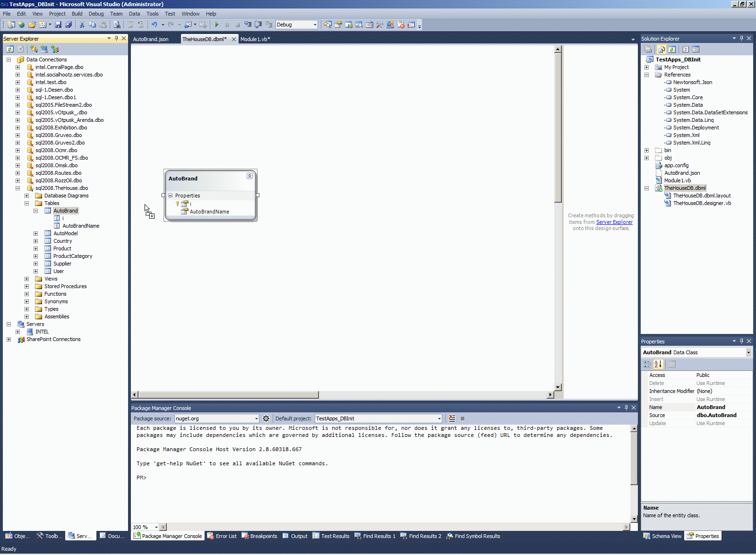Image resolution: width=756 pixels, height=555 pixels.
Task: Click View Code in Solution Explorer toolbar
Action: [x=686, y=49]
